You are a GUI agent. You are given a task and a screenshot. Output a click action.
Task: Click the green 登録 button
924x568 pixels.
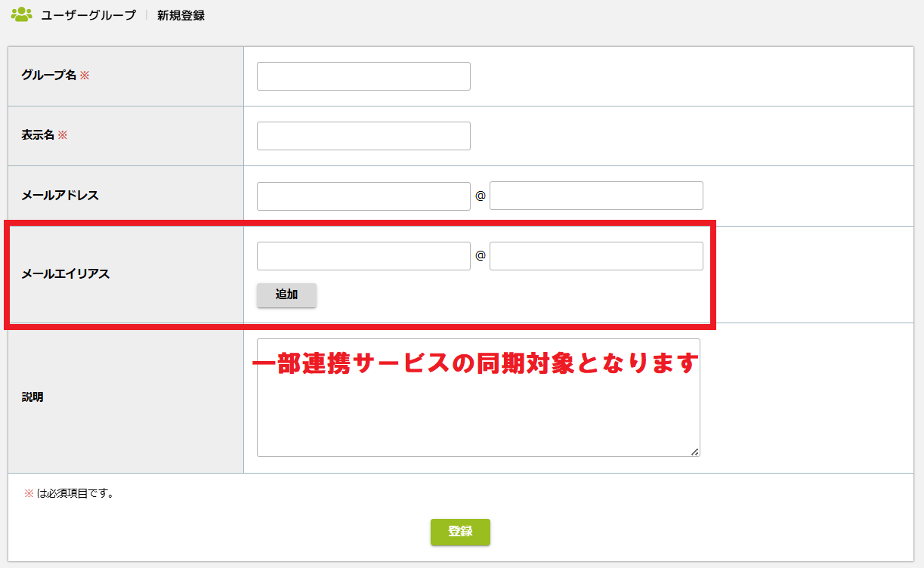tap(460, 532)
